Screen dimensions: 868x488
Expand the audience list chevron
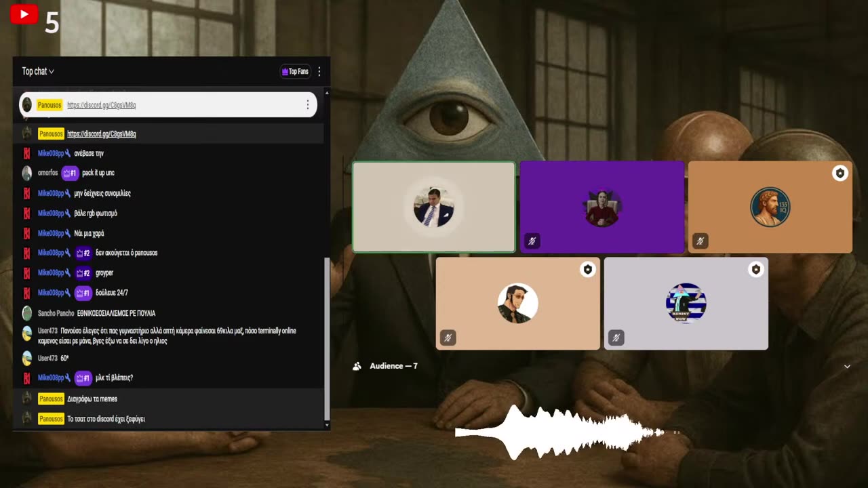[x=847, y=366]
